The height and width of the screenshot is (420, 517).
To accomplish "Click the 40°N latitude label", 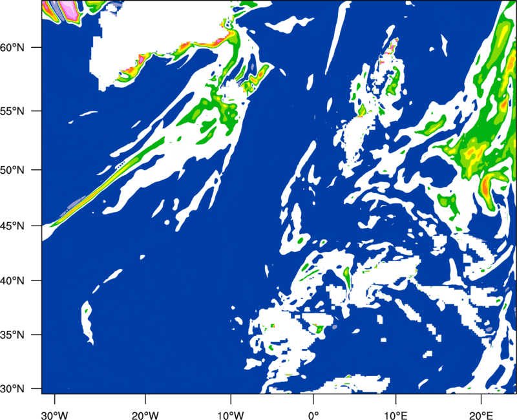I will tap(12, 281).
